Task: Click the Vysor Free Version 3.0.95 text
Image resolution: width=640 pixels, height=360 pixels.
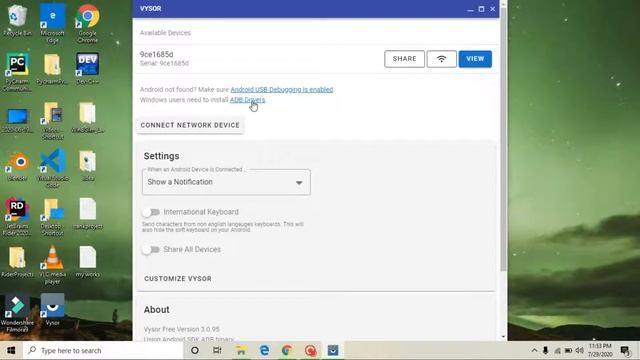Action: [182, 329]
